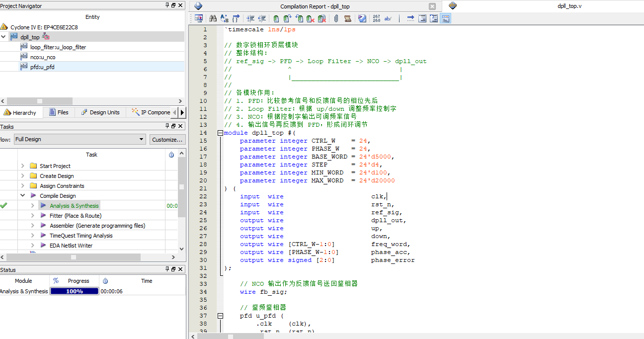Viewport: 644px width, 339px height.
Task: Expand the TimeQuest Timing Analysis task
Action: 32,236
